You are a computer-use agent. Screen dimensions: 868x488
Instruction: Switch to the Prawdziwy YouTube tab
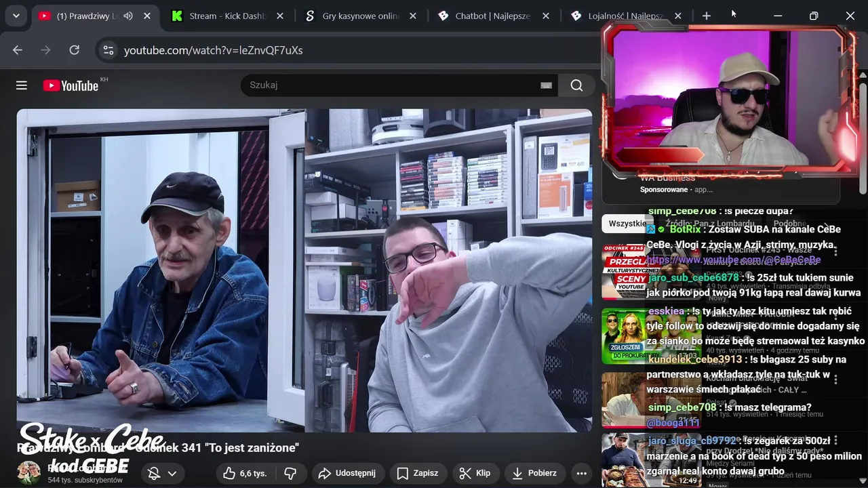coord(85,16)
